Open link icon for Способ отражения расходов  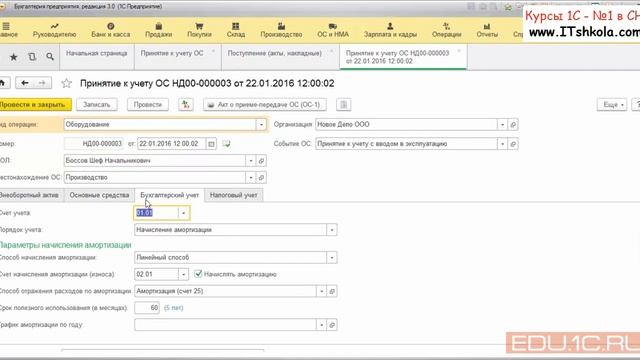pos(332,291)
